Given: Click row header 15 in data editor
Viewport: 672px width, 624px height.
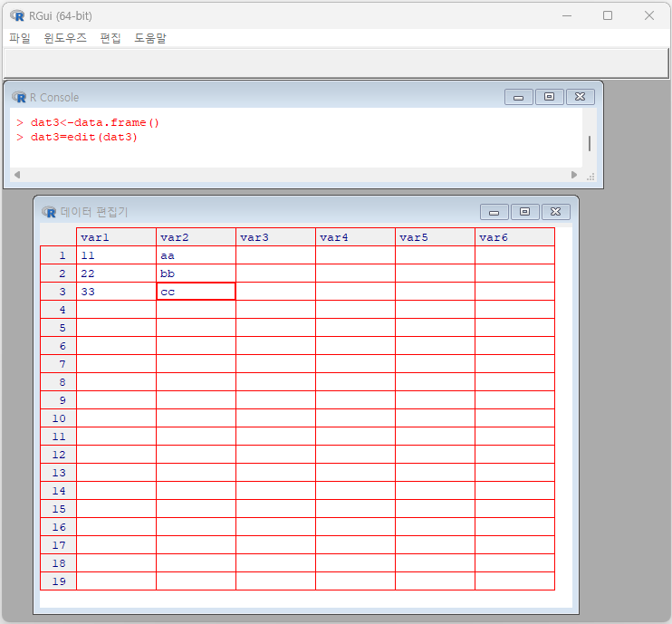Looking at the screenshot, I should (x=58, y=509).
